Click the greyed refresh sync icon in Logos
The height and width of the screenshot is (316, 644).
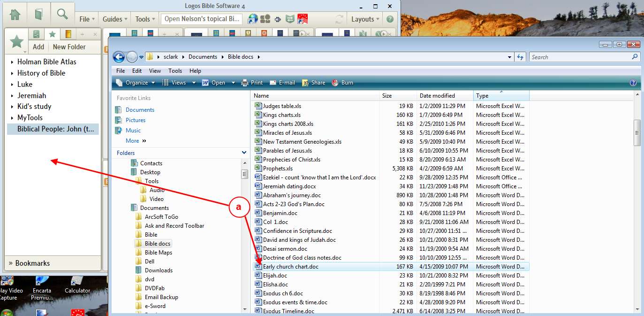pyautogui.click(x=339, y=19)
